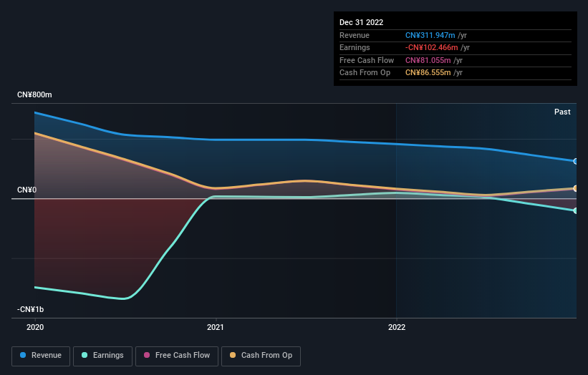The image size is (588, 375).
Task: Click the -CN¥1b y-axis label
Action: 30,309
